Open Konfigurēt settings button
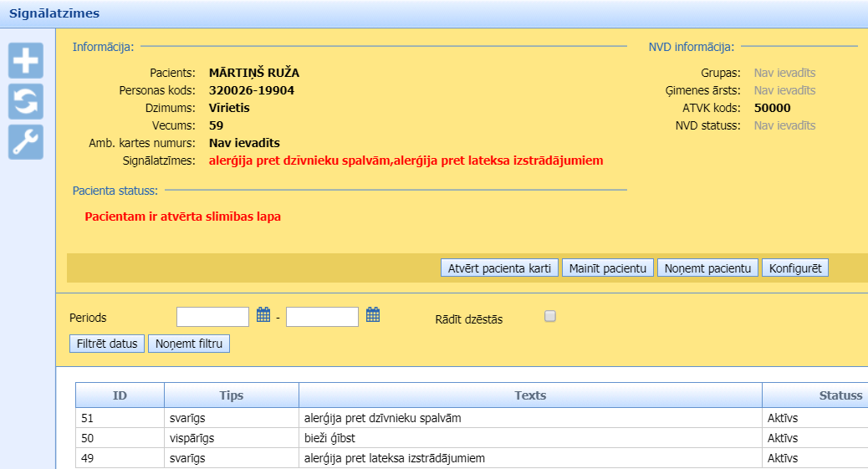The width and height of the screenshot is (868, 469). point(794,268)
